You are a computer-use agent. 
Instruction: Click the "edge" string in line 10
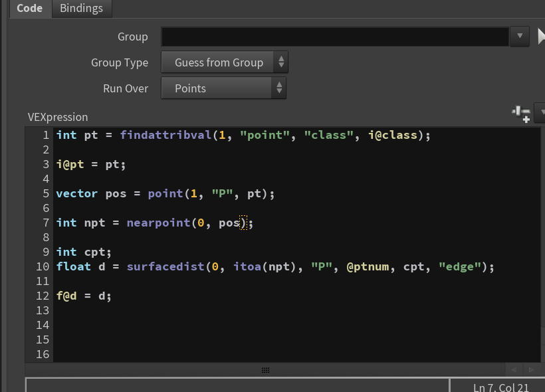(x=460, y=266)
